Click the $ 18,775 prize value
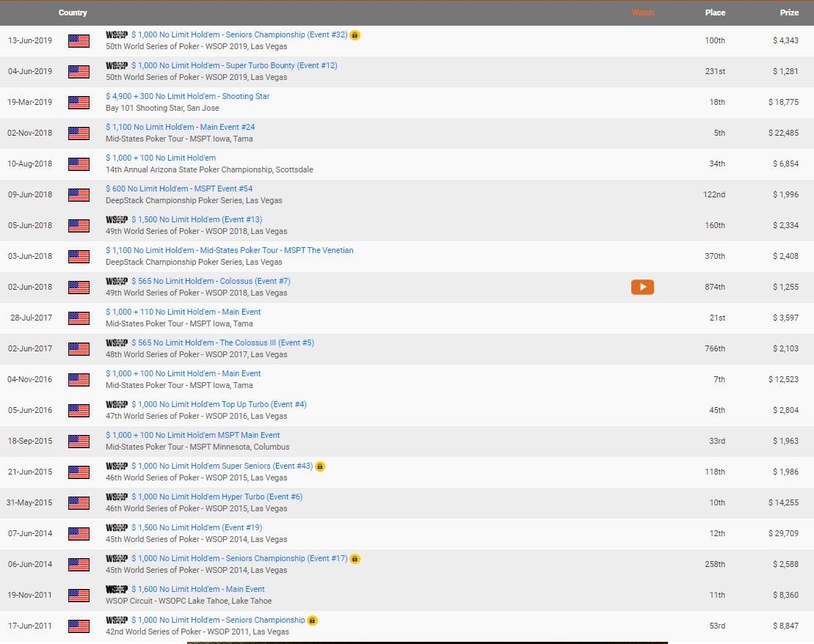The image size is (814, 644). tap(783, 102)
